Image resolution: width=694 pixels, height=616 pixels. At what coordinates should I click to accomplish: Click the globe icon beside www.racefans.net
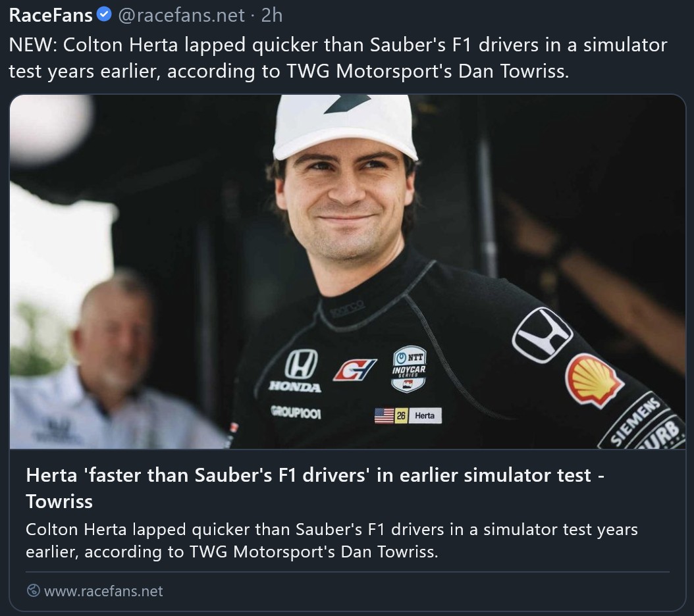33,590
